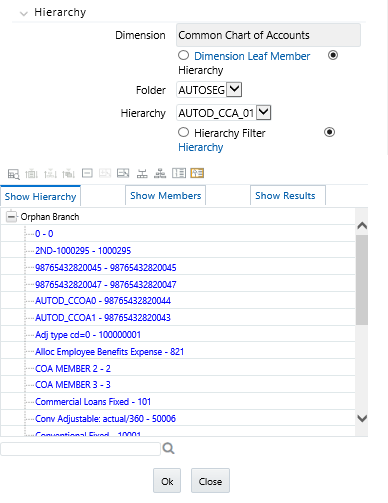Click the Ok button

[x=167, y=481]
